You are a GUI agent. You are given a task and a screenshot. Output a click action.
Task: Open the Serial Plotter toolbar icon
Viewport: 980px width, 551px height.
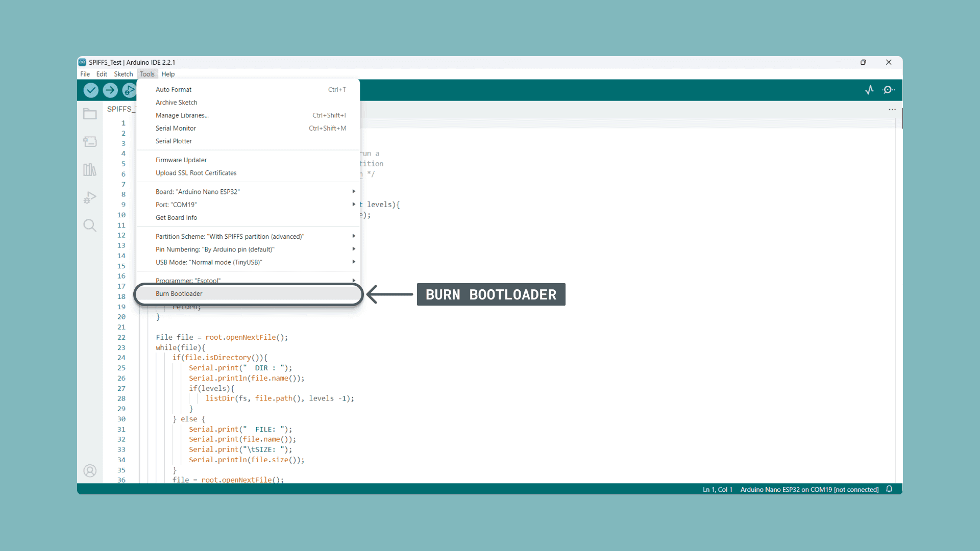click(x=869, y=90)
